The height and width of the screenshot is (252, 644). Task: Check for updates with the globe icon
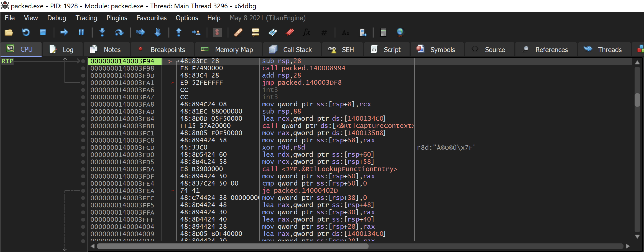coord(400,32)
